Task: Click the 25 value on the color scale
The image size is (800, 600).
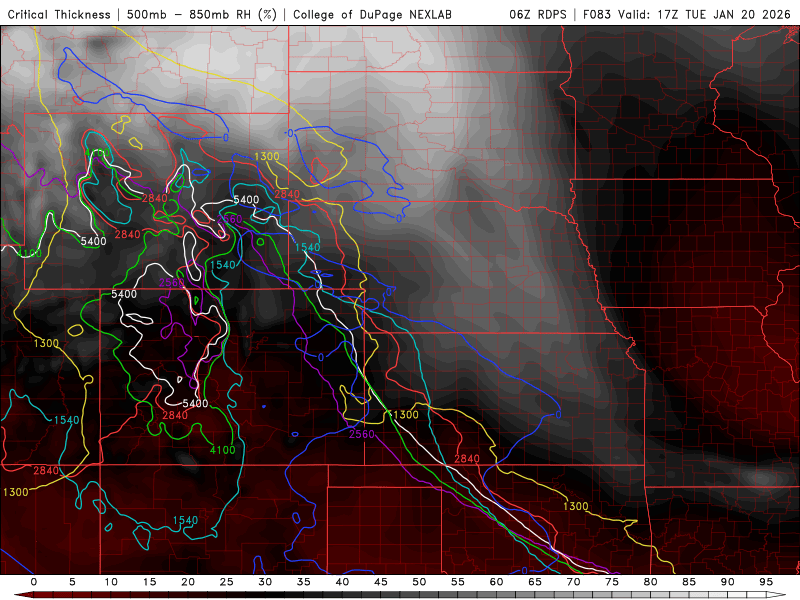Action: (227, 582)
